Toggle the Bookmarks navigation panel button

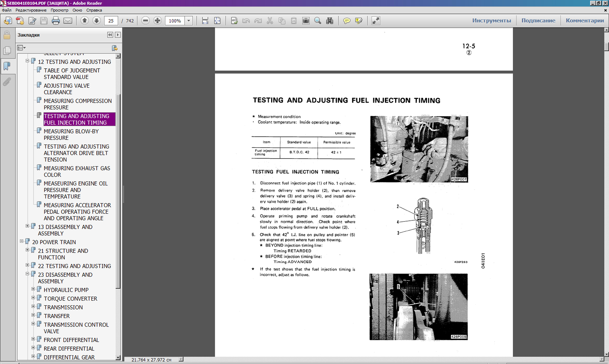(x=7, y=66)
